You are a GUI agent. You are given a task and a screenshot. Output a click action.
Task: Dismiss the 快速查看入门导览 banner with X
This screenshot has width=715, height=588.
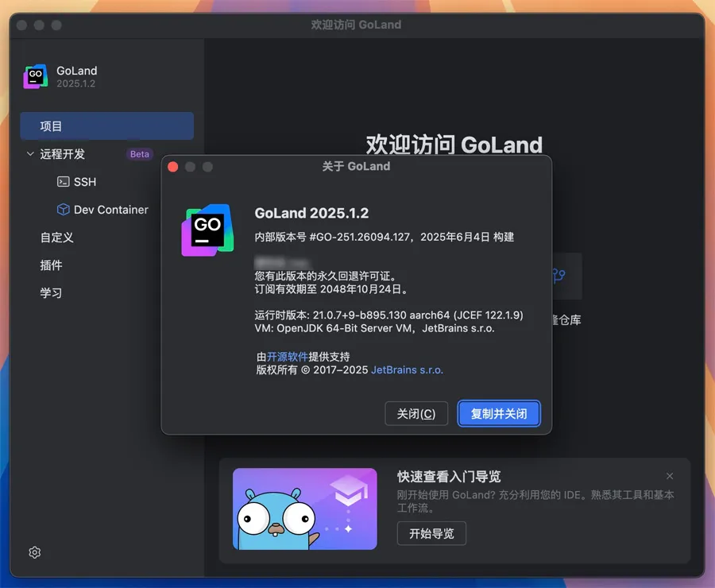tap(670, 476)
